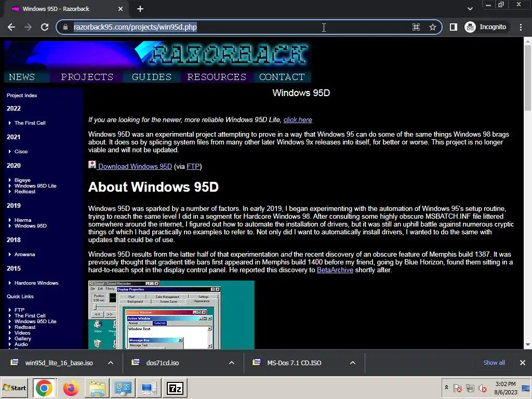Image resolution: width=532 pixels, height=399 pixels.
Task: Open Videos quick link
Action: point(22,333)
